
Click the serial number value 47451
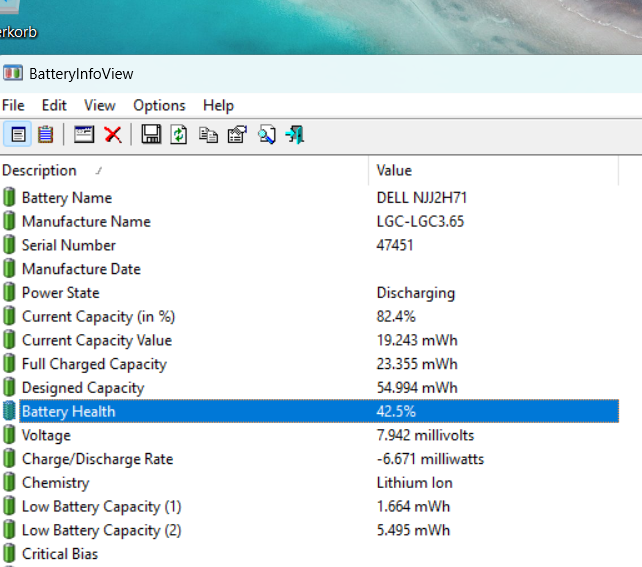(395, 245)
